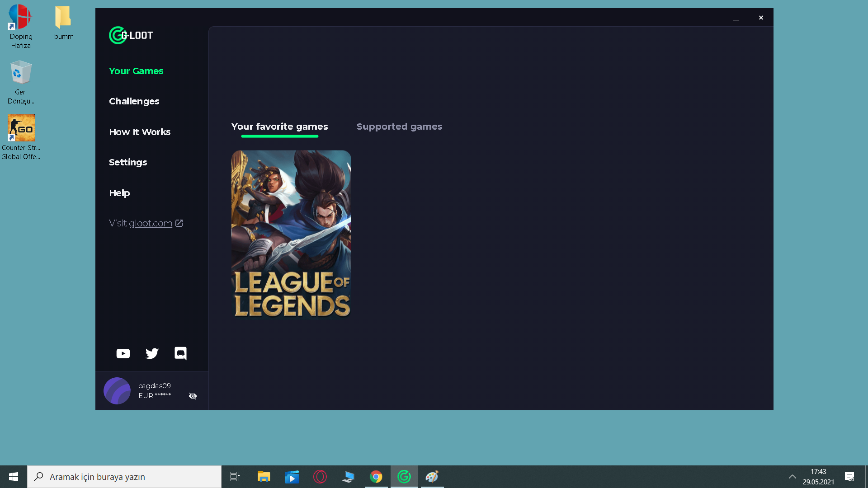
Task: Open the Help section
Action: [x=119, y=193]
